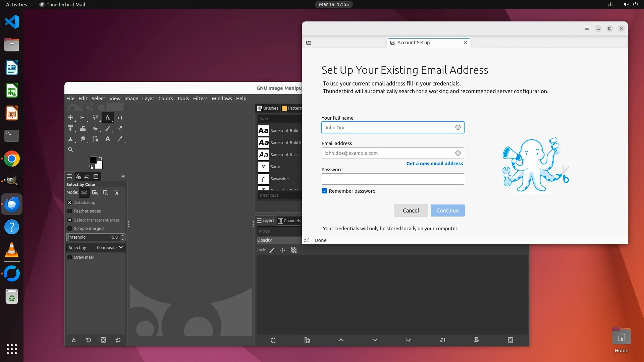Select the Free Select lasso tool

(95, 117)
